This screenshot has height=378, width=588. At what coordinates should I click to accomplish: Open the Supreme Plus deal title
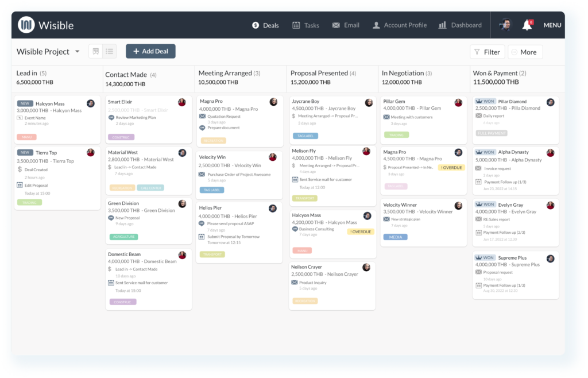click(x=512, y=257)
